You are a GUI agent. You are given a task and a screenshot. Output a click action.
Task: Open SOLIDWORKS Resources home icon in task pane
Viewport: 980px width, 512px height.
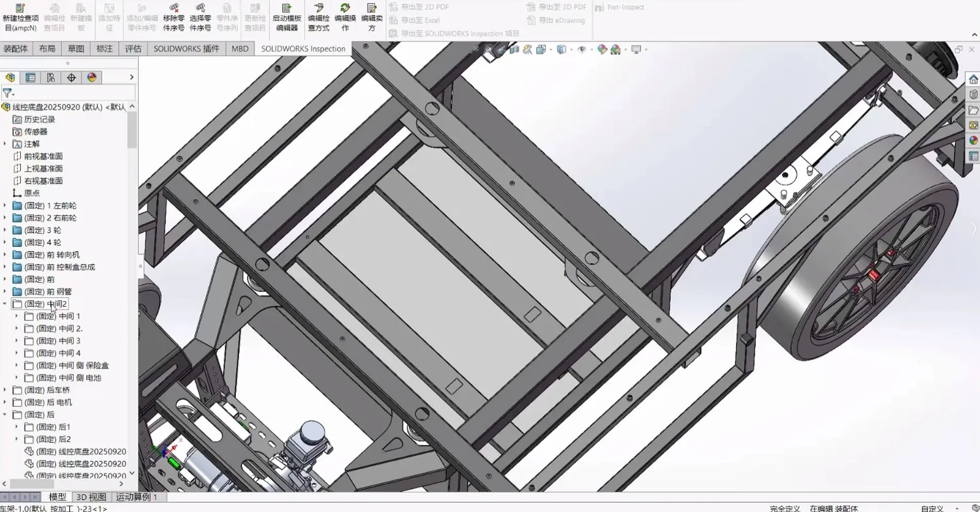pyautogui.click(x=973, y=79)
